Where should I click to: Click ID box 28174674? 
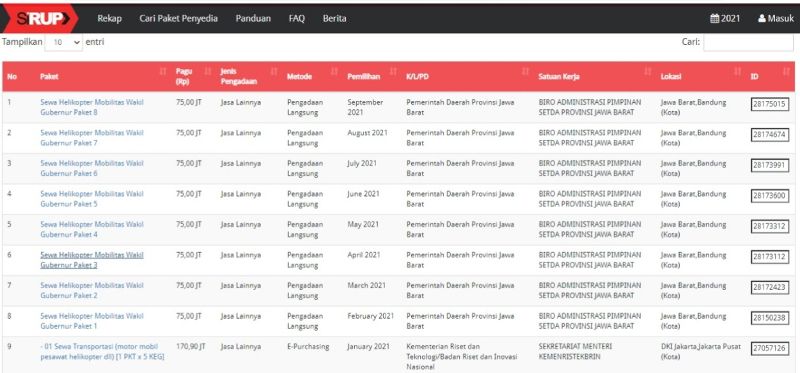[770, 135]
